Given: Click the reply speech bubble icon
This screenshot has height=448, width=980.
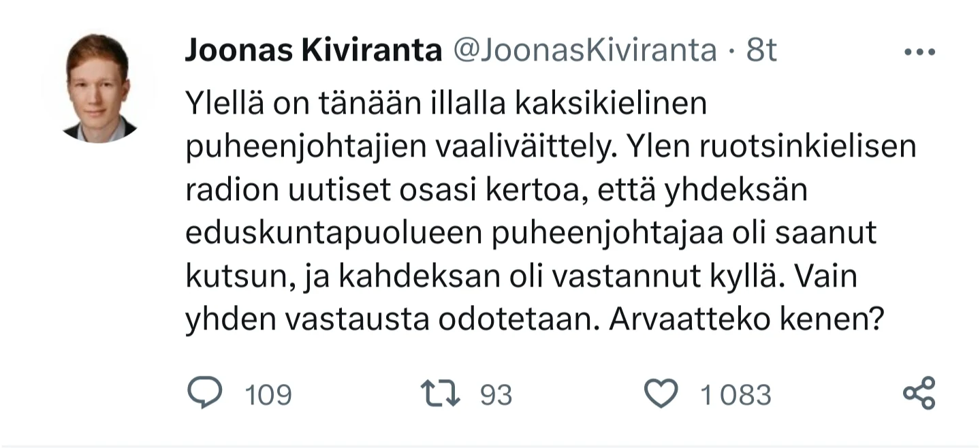Looking at the screenshot, I should 204,394.
